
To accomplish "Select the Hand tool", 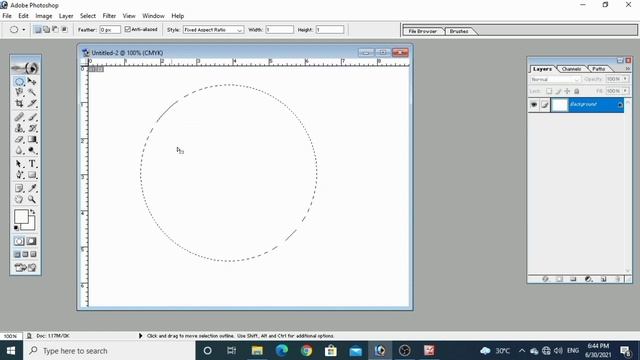I will [x=19, y=199].
